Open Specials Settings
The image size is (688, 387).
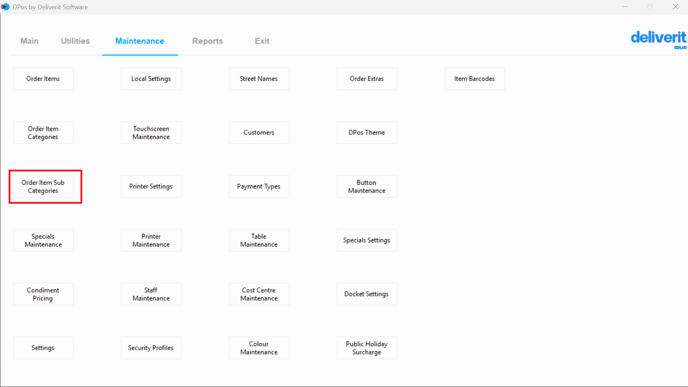[367, 240]
